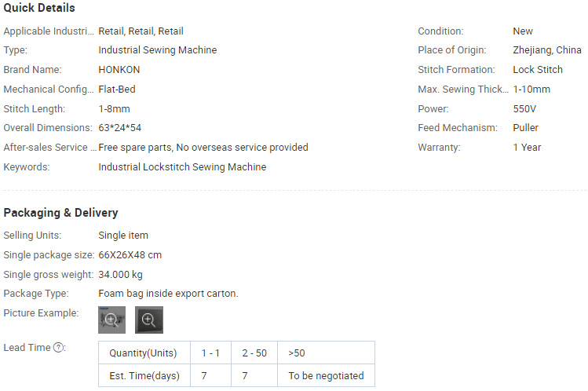
Task: Click the Quick Details heading
Action: pos(39,8)
